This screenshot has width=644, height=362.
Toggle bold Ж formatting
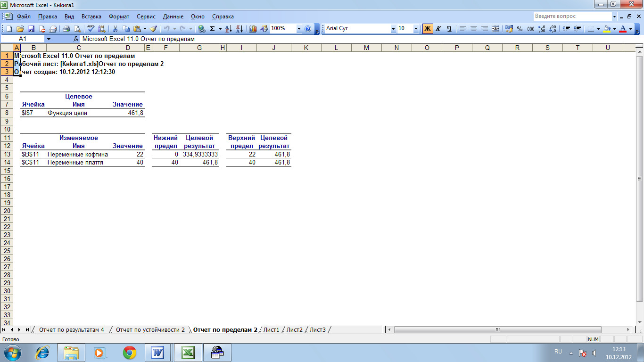[428, 29]
